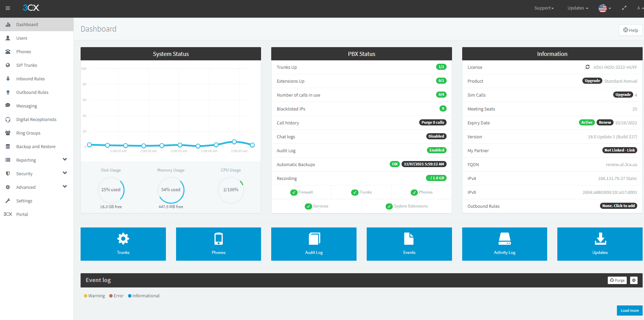Open the Events tile
The image size is (644, 320).
(x=409, y=244)
